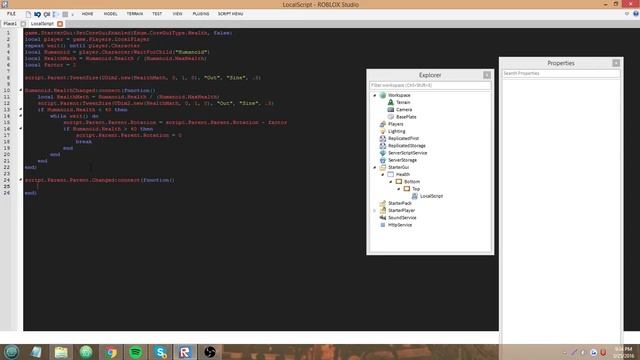The height and width of the screenshot is (360, 640).
Task: Open File Explorer from the taskbar
Action: tap(61, 352)
